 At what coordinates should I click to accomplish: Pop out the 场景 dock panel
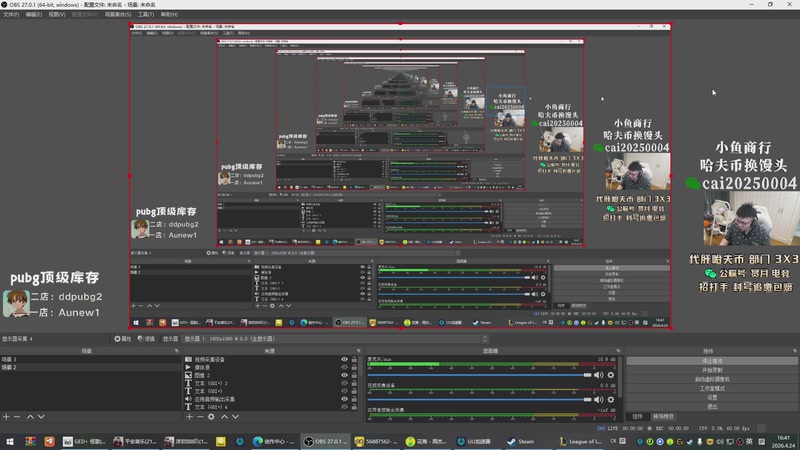(x=177, y=351)
